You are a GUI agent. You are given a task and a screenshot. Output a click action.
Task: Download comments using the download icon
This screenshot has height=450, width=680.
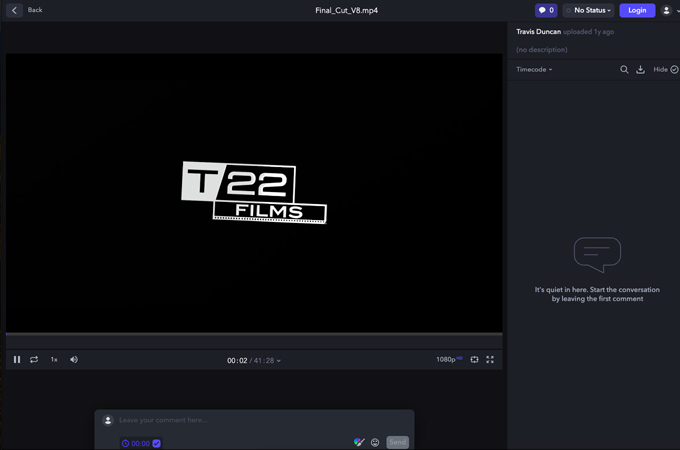point(641,69)
